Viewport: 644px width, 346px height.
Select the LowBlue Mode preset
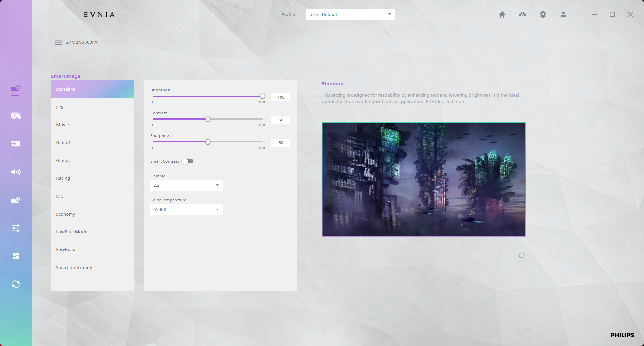coord(71,232)
